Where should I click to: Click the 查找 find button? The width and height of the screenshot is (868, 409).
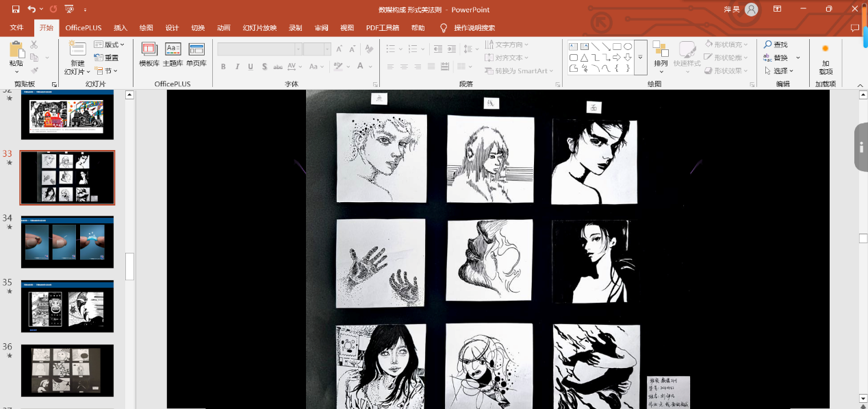click(x=776, y=45)
